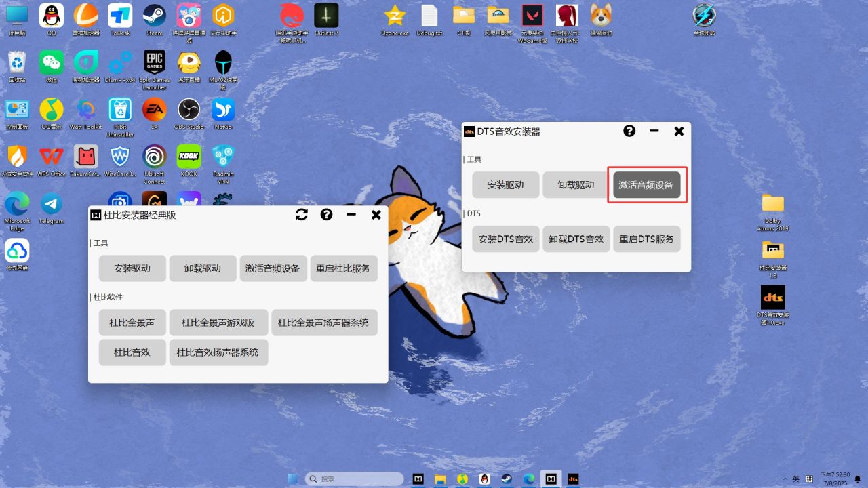Click 卸载驱动 in the DTS音效安装器 window

point(576,185)
